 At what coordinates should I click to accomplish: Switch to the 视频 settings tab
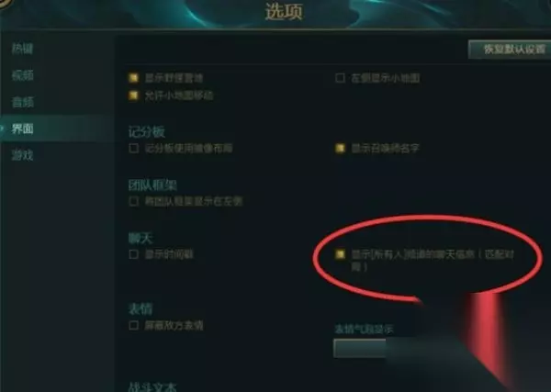click(x=22, y=75)
